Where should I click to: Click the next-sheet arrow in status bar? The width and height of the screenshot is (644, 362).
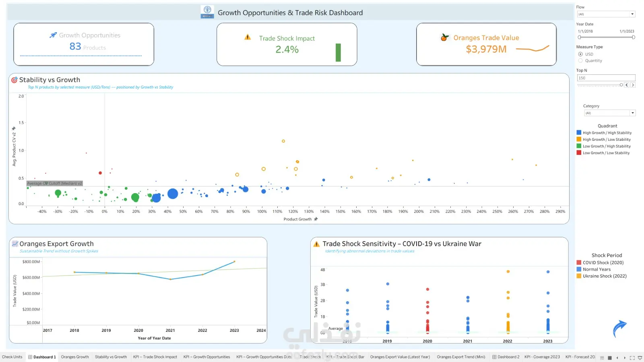(625, 358)
